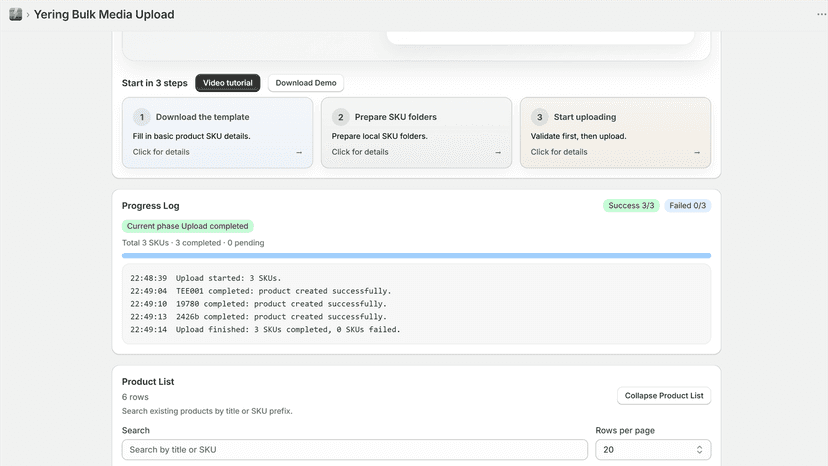The image size is (828, 466).
Task: Click the Rows per page stepper arrows
Action: (699, 450)
